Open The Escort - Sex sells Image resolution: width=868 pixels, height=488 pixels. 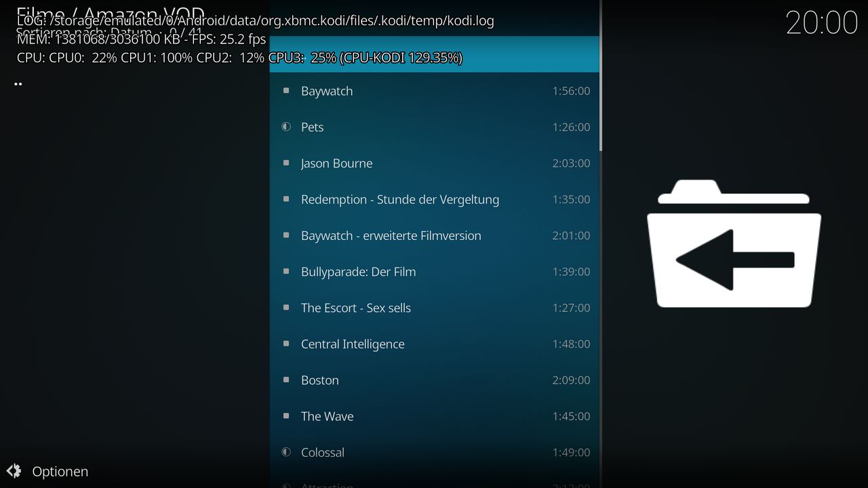(x=356, y=308)
